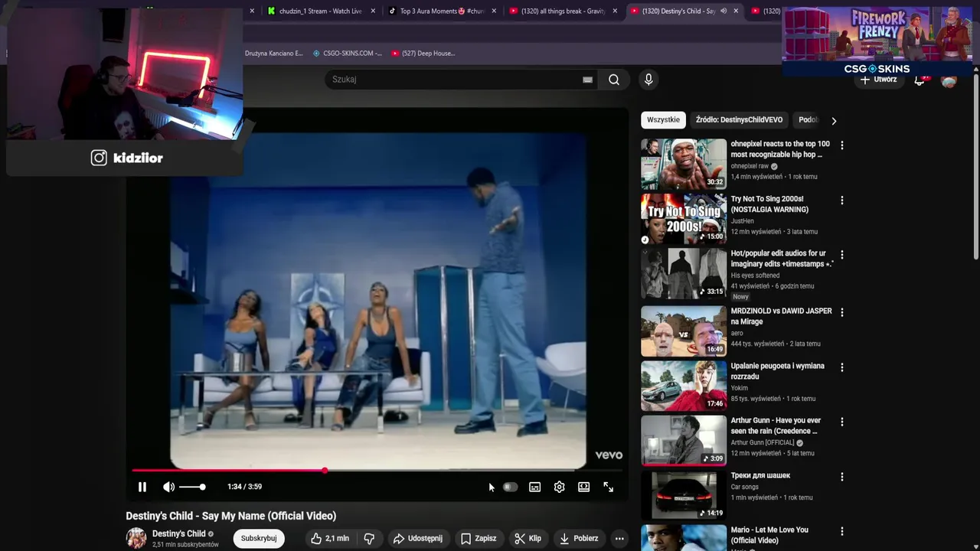Click the Udostępnij share button
The width and height of the screenshot is (980, 551).
click(x=418, y=539)
